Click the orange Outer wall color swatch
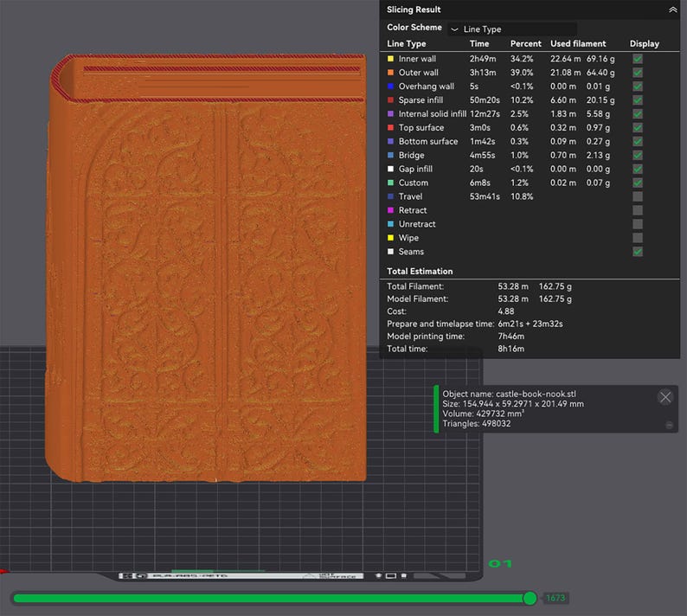This screenshot has height=616, width=687. tap(390, 73)
